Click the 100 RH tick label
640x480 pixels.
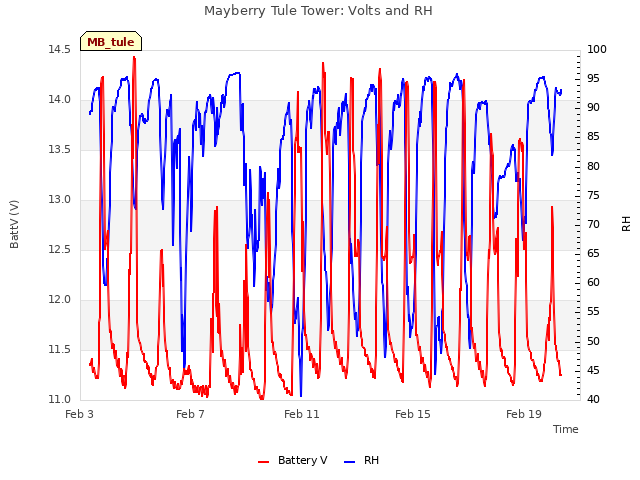(x=597, y=50)
